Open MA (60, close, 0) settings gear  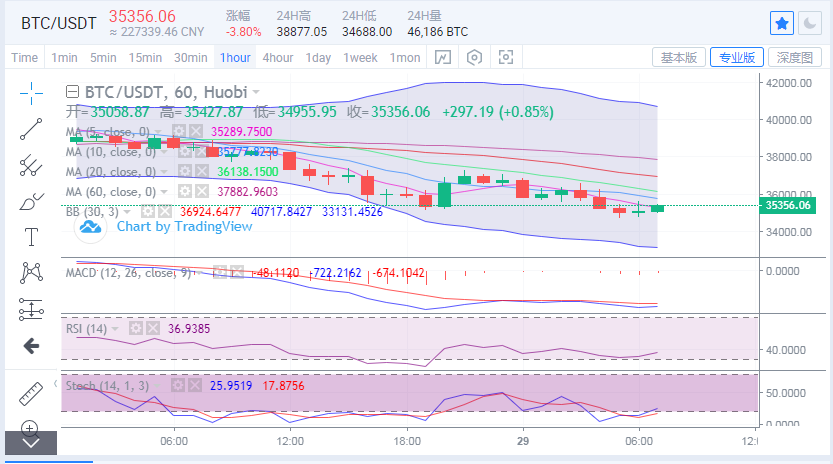[x=184, y=191]
